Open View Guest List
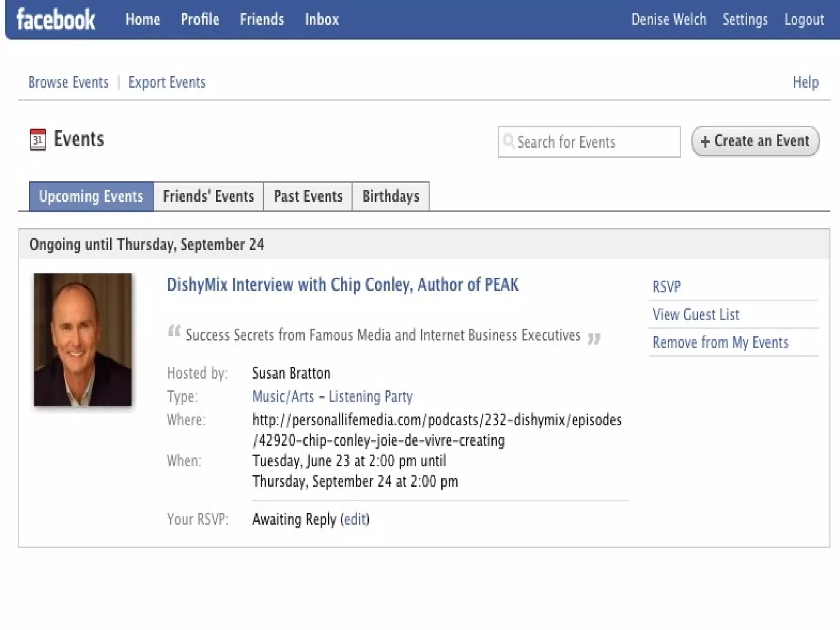 point(696,315)
